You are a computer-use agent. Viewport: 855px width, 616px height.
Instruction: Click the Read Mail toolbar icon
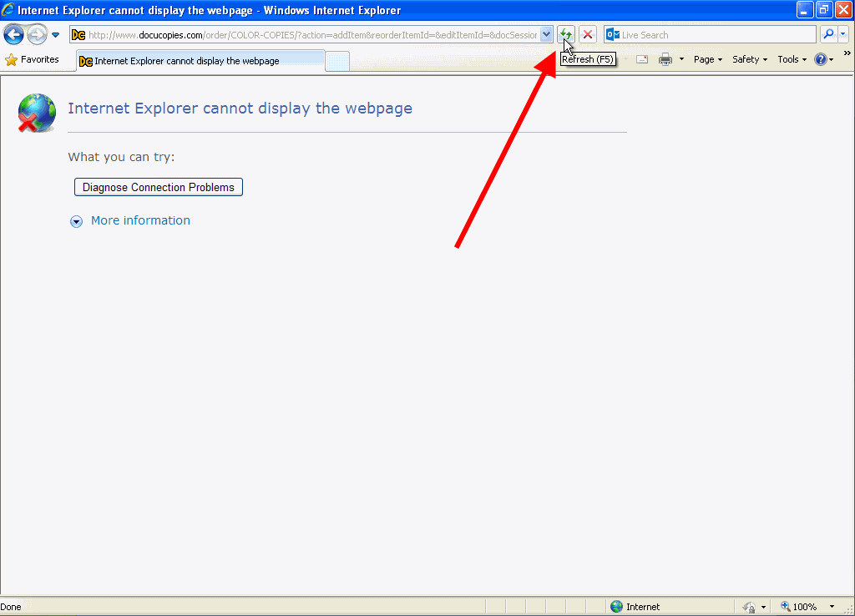[x=642, y=59]
